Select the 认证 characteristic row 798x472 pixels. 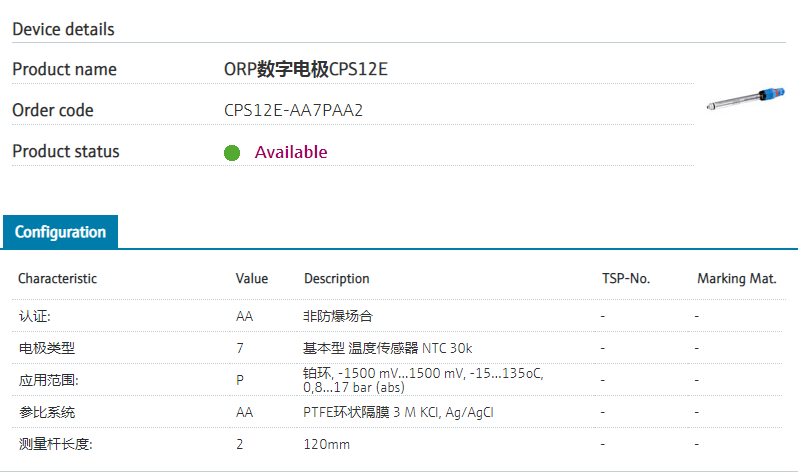click(34, 316)
